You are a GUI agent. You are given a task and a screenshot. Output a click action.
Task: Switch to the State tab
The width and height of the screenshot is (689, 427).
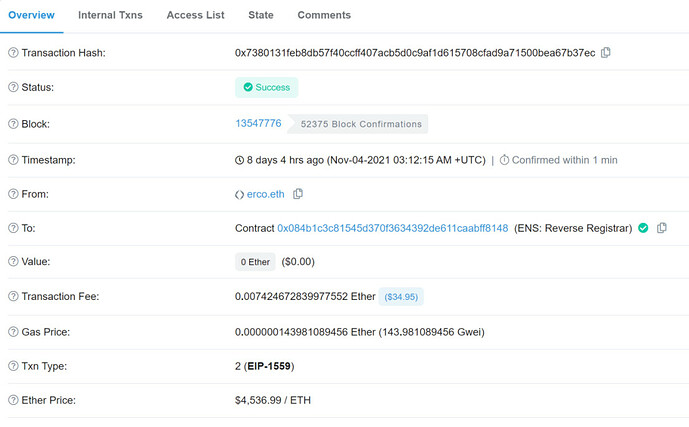pos(261,15)
